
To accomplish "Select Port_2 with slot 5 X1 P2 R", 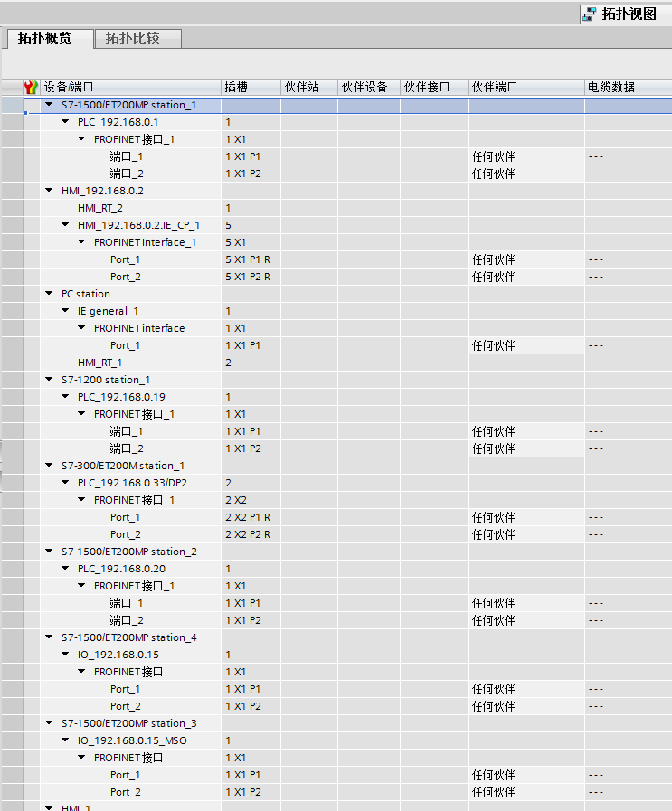I will click(125, 277).
